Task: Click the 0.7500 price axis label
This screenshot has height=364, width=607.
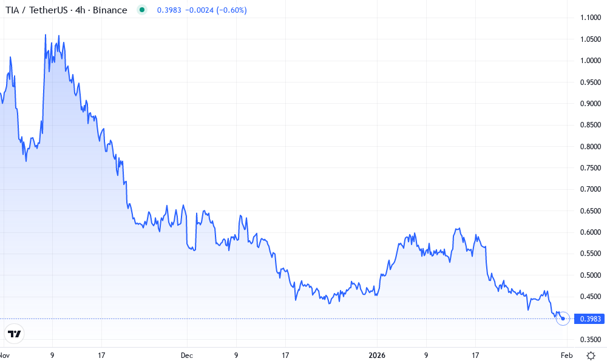Action: [x=591, y=168]
